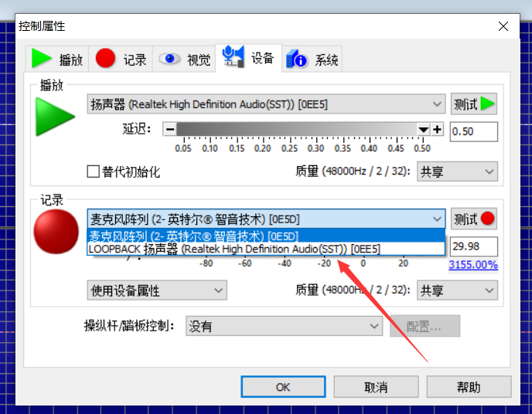Viewport: 532px width, 414px height.
Task: Expand the playback 扬声器 device dropdown
Action: (266, 104)
